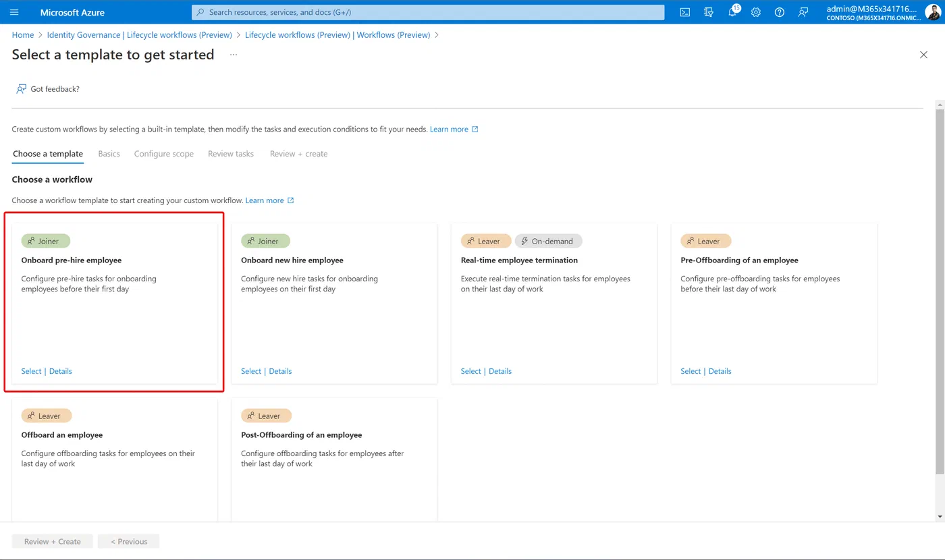Click the Leaver badge on Offboard an employee
The image size is (945, 560).
point(47,416)
